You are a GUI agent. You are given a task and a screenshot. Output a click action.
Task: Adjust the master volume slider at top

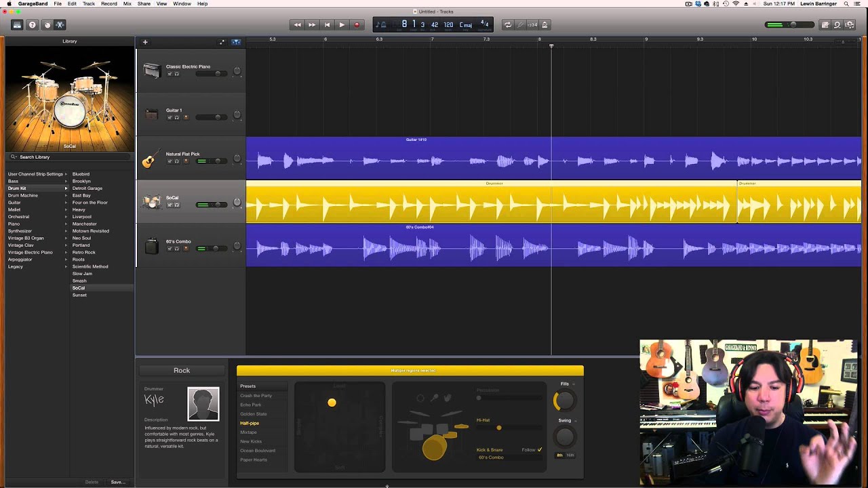[789, 25]
